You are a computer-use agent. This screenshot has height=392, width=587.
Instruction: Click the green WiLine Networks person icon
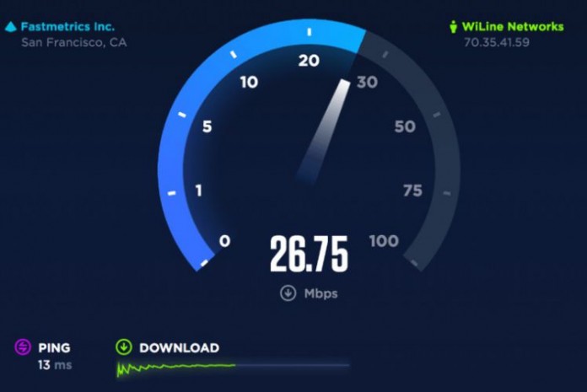click(453, 27)
